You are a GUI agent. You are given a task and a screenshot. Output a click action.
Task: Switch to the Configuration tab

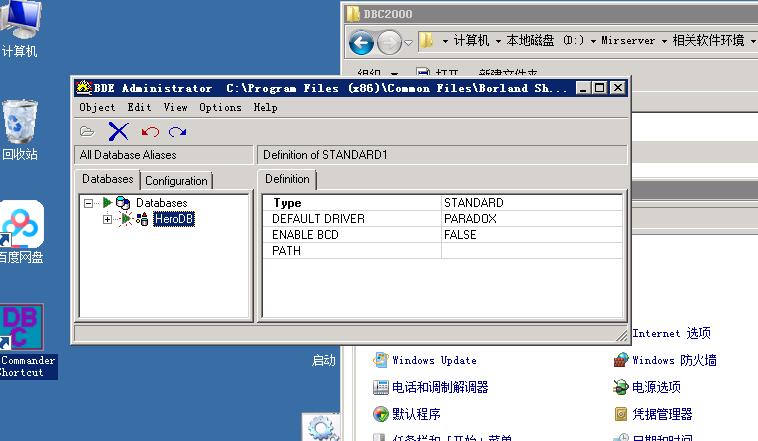pyautogui.click(x=176, y=181)
